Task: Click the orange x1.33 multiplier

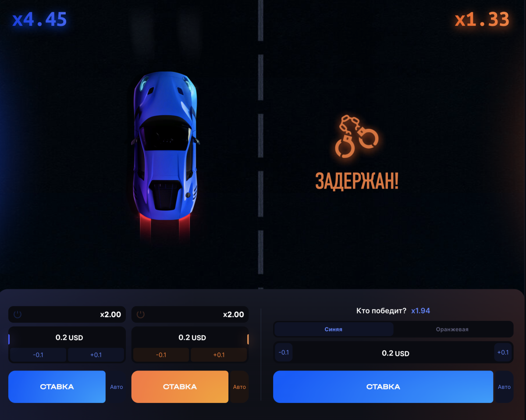Action: tap(482, 20)
